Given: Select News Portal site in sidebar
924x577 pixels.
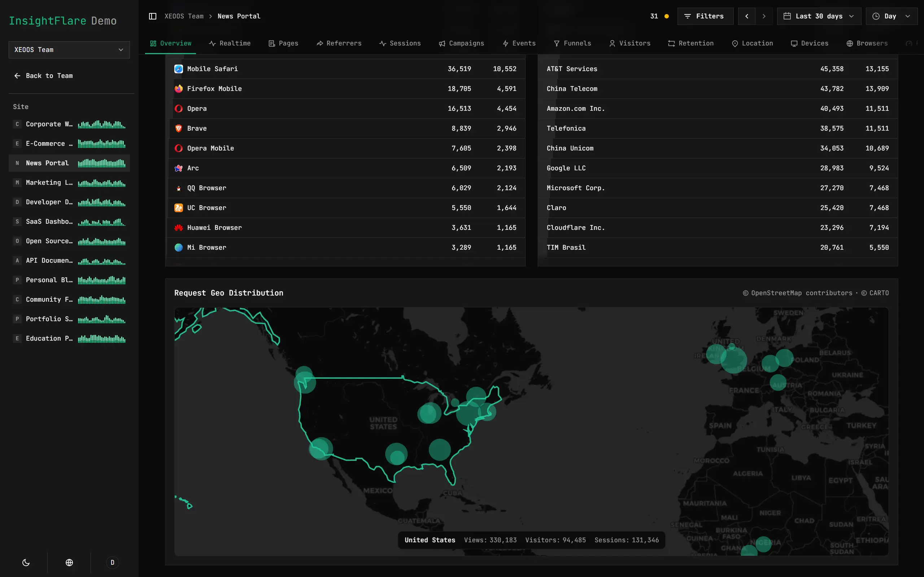Looking at the screenshot, I should (x=69, y=163).
